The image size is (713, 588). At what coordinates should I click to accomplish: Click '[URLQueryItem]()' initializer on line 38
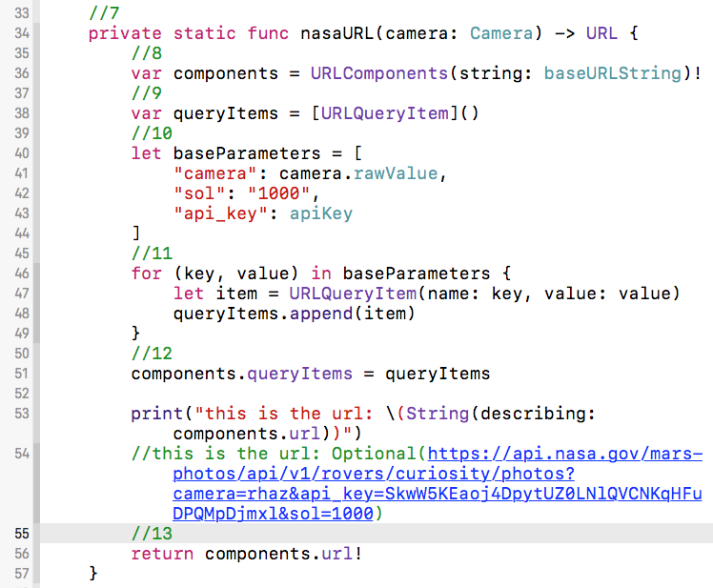coord(395,113)
